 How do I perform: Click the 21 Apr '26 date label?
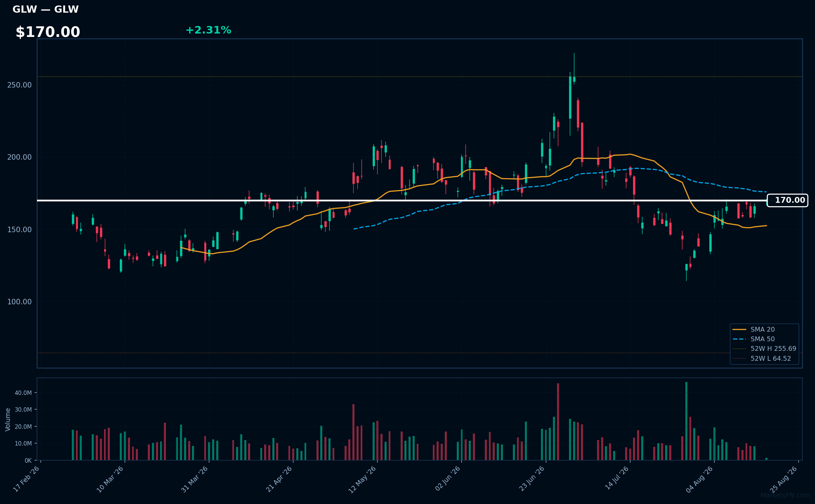[279, 479]
